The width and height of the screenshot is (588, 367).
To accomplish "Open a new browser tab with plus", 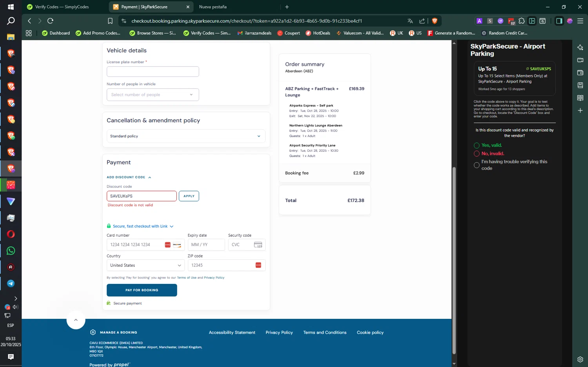I will pos(287,7).
